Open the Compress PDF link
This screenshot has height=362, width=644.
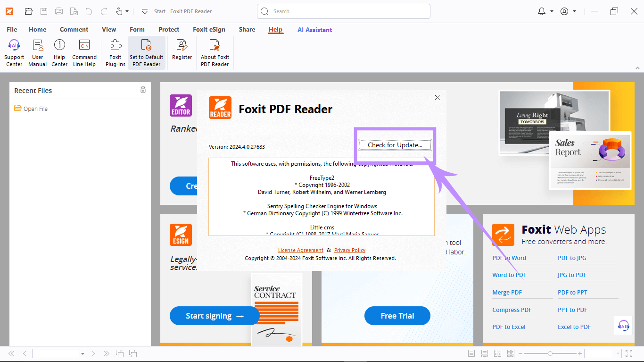click(512, 310)
